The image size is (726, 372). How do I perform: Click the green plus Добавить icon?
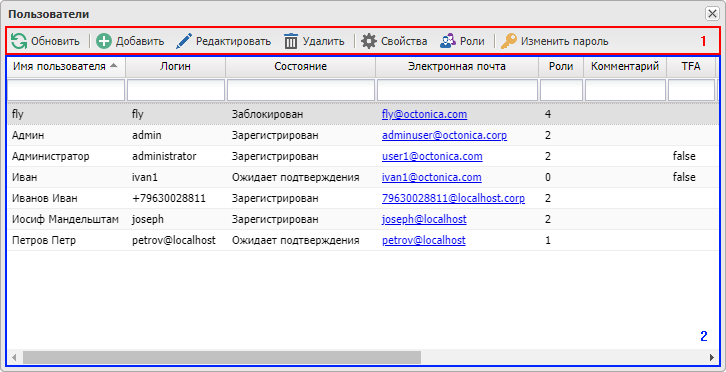(x=104, y=41)
